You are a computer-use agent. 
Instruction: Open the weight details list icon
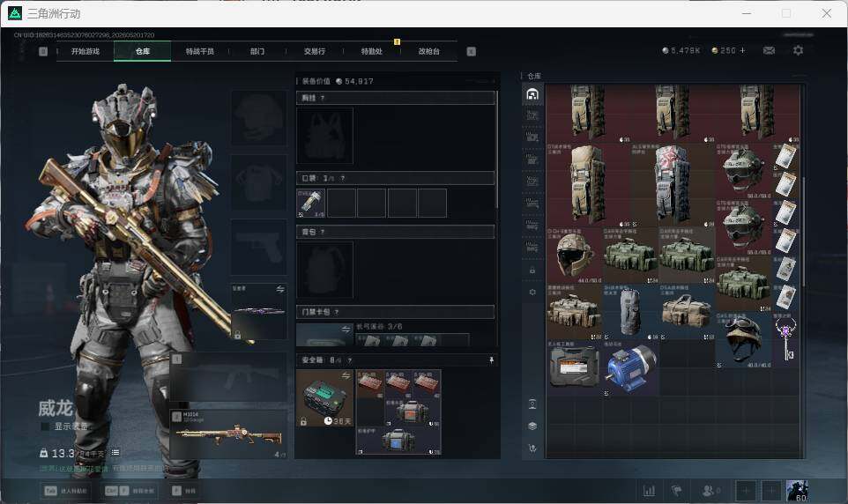point(115,453)
